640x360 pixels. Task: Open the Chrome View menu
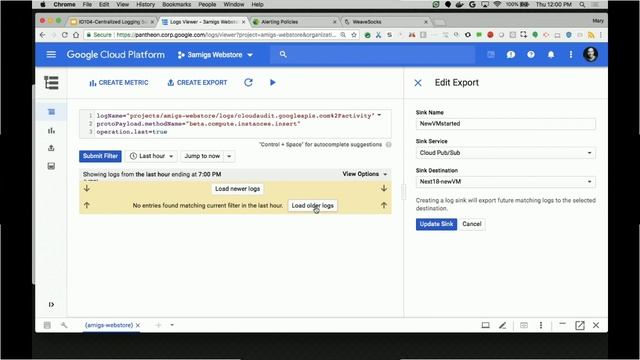click(x=122, y=4)
